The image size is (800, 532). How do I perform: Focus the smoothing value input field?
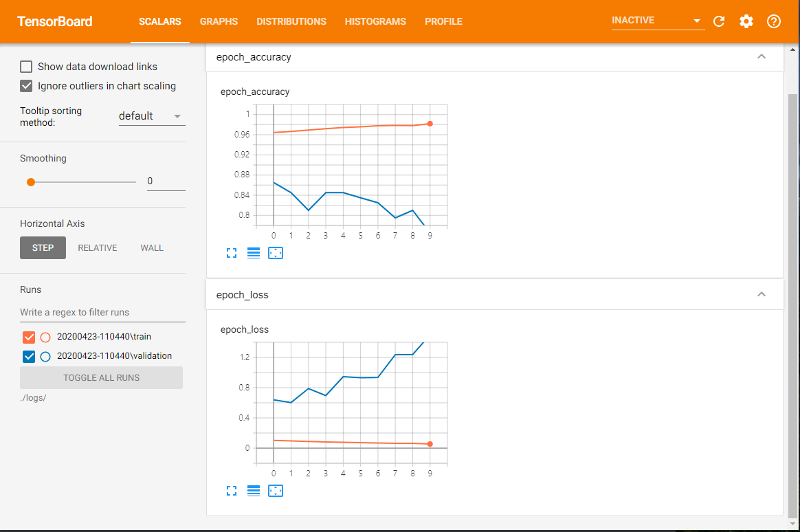pos(166,181)
